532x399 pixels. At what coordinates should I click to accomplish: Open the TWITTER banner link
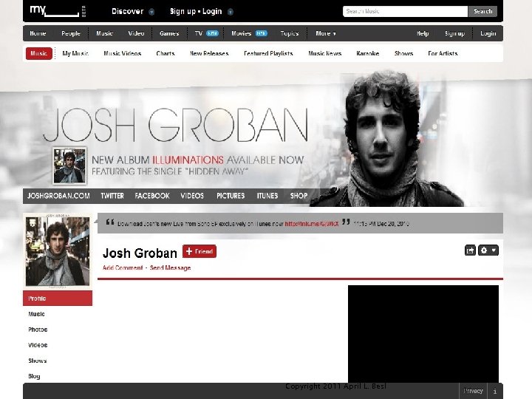pos(112,196)
